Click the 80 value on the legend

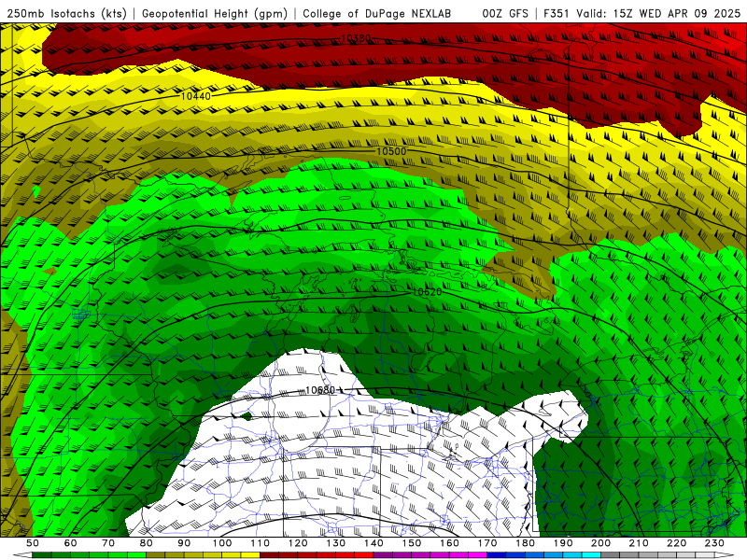point(146,543)
